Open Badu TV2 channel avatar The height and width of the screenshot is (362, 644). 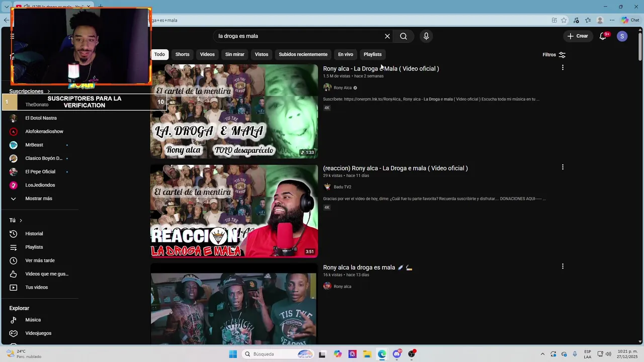pos(327,187)
